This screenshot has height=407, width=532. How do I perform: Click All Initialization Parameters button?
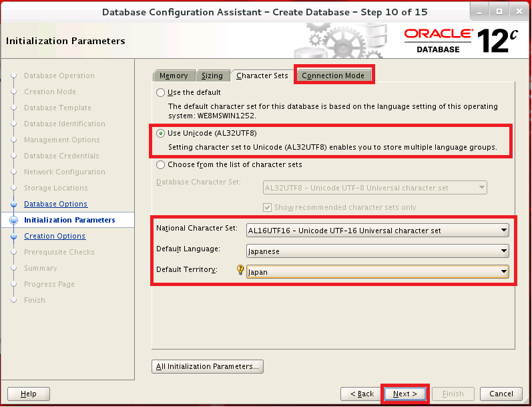pos(208,366)
